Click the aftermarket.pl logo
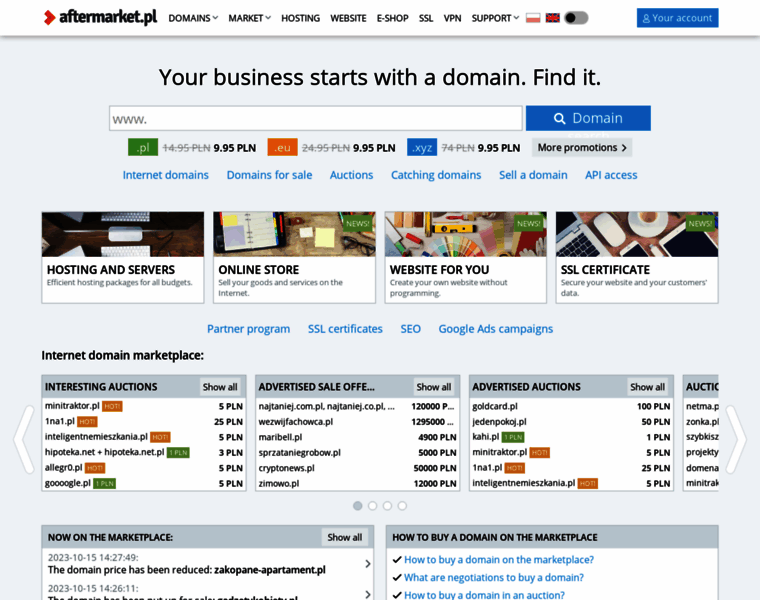Screen dimensions: 760x600 [100, 17]
